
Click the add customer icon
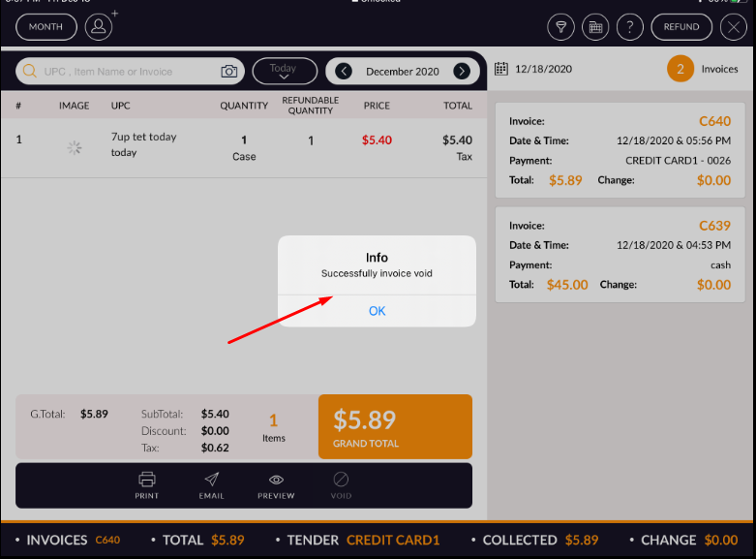[99, 27]
